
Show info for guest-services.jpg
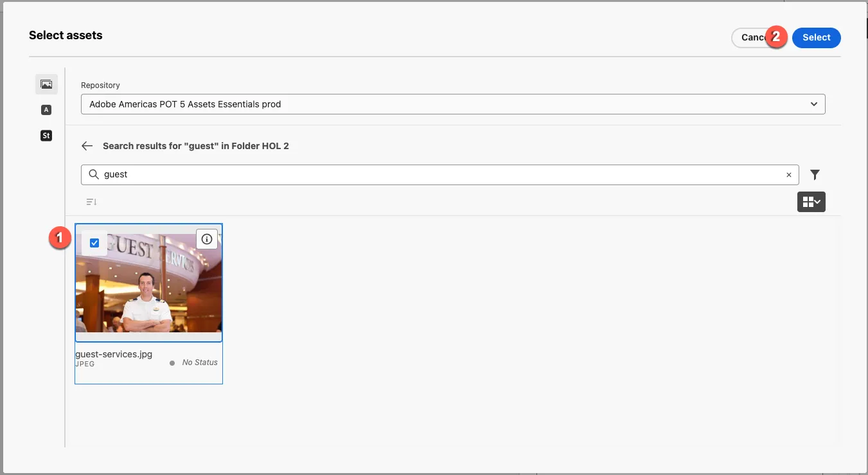[206, 239]
